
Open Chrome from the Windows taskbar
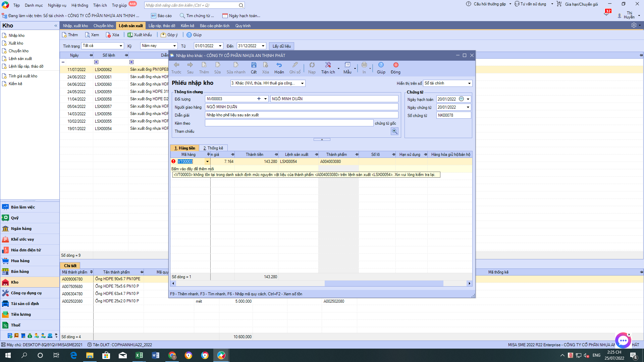(172, 355)
